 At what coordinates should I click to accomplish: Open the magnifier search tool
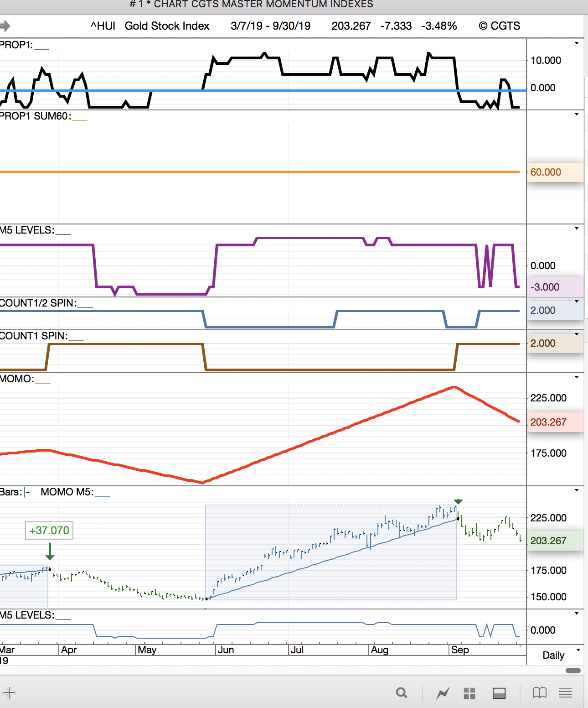tap(402, 693)
